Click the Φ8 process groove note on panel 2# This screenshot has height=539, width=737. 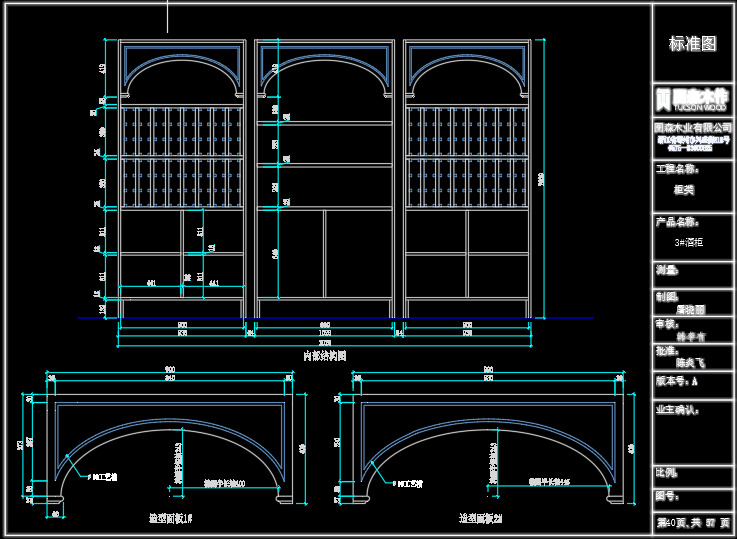[x=408, y=484]
